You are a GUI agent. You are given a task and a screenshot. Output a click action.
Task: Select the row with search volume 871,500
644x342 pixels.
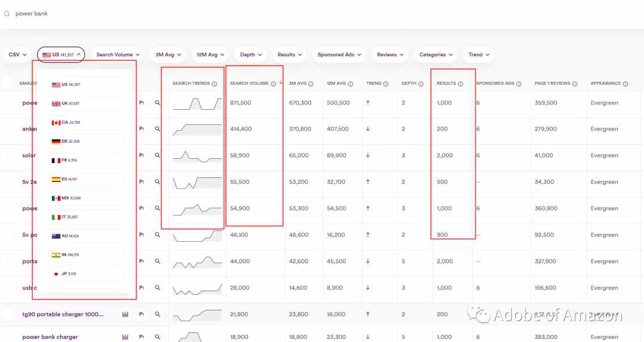[x=7, y=103]
